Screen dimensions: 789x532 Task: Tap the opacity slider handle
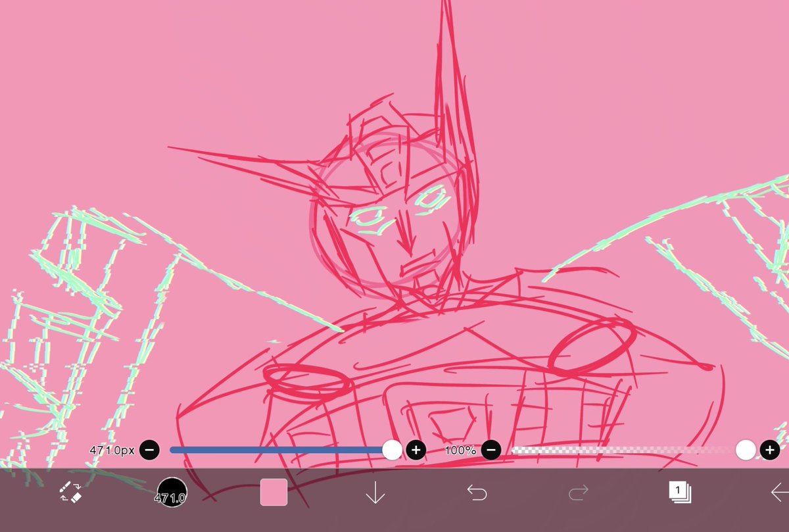pos(746,450)
